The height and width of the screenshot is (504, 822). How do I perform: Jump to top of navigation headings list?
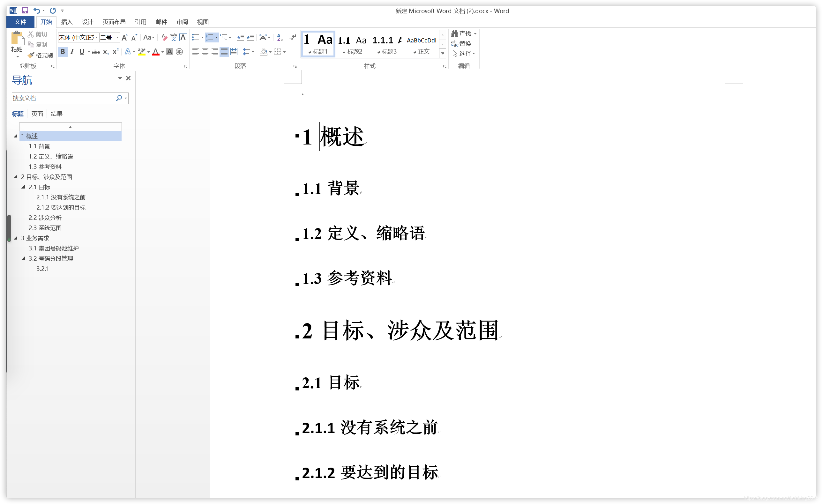coord(71,126)
